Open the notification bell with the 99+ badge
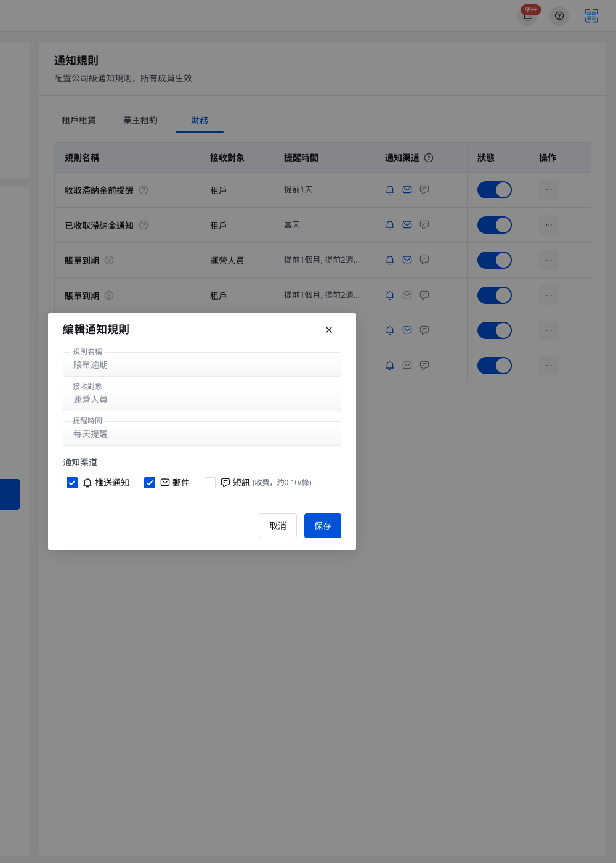The height and width of the screenshot is (863, 616). pyautogui.click(x=527, y=16)
